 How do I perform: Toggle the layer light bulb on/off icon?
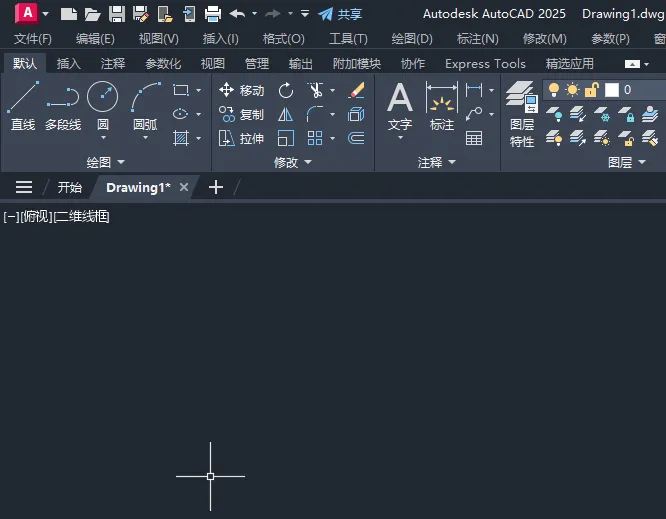(x=553, y=90)
